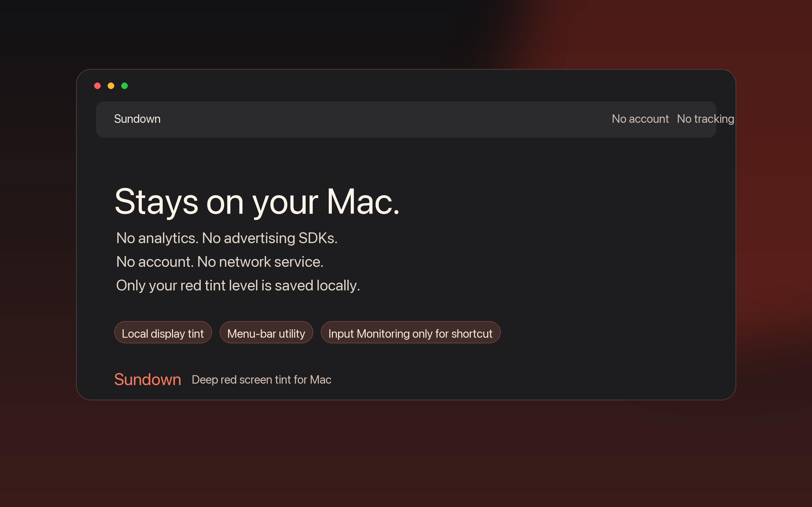Select the Local display tint pill
The image size is (812, 507).
(x=163, y=333)
